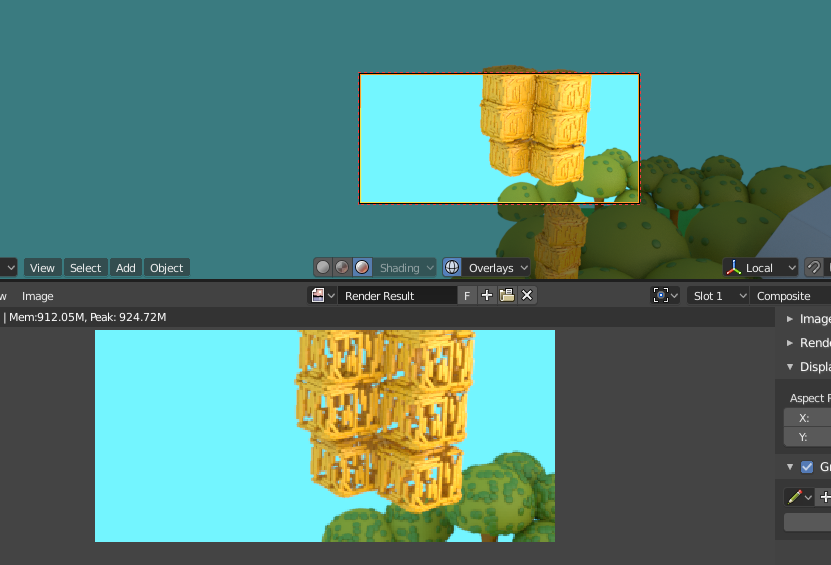Open the View menu in 3D viewport
The image size is (831, 565).
click(x=42, y=268)
